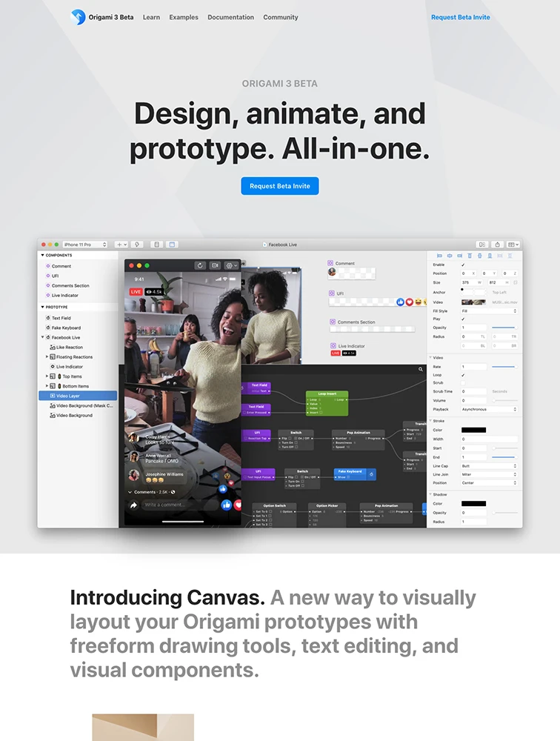Click the Origami bird logo

click(x=78, y=17)
